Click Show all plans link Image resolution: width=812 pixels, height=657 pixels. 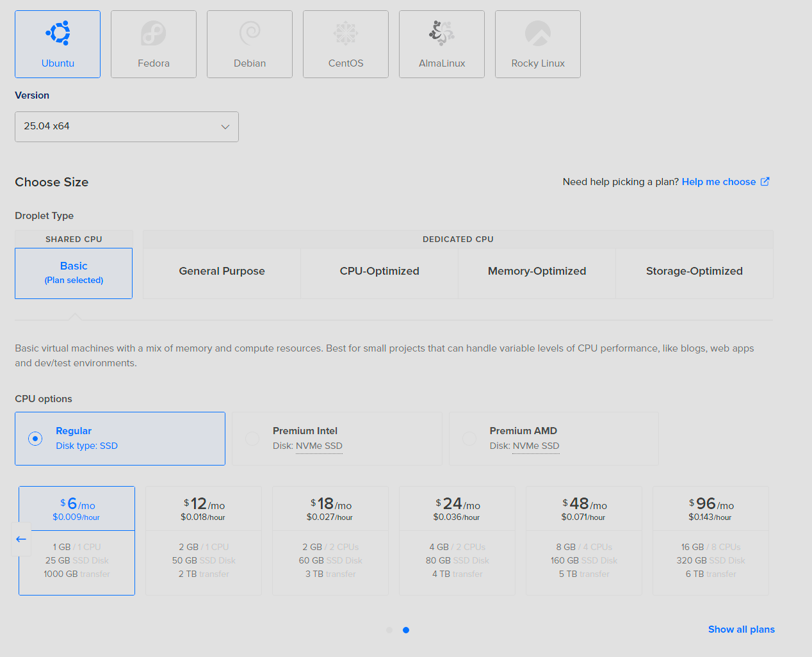coord(741,629)
